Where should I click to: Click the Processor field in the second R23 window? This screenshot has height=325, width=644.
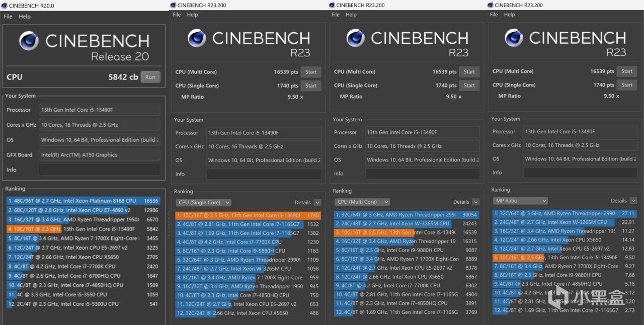pyautogui.click(x=422, y=133)
